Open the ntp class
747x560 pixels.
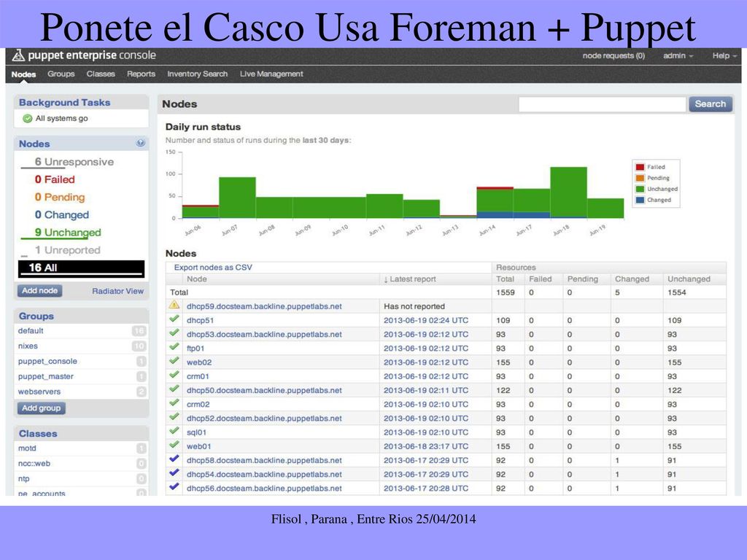23,478
